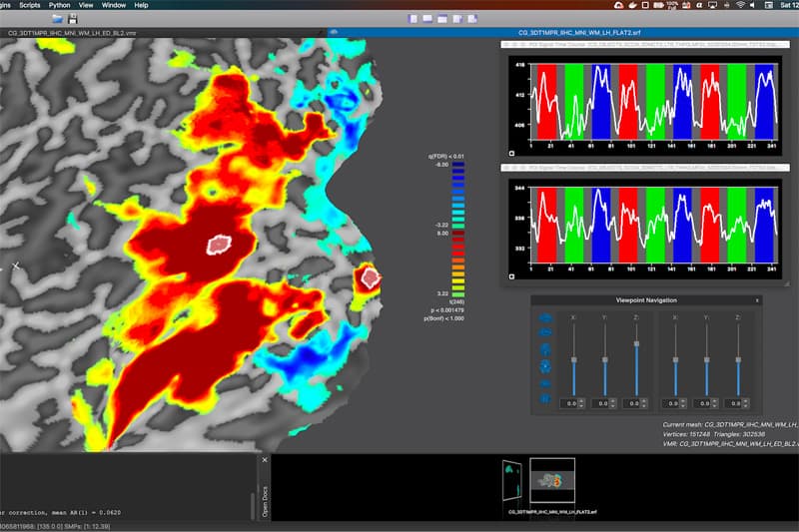The width and height of the screenshot is (799, 532).
Task: Select the flat map thumbnail in bottom dock
Action: pyautogui.click(x=552, y=480)
